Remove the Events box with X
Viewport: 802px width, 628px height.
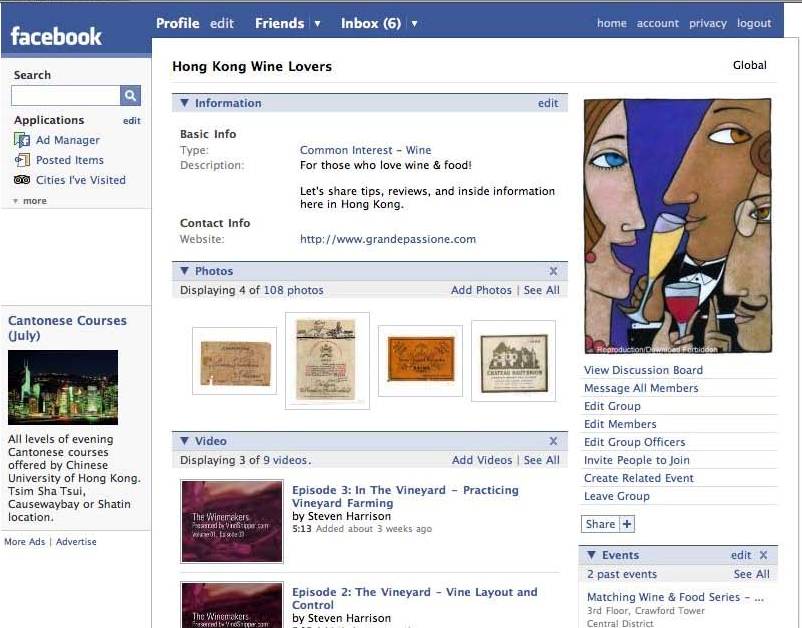click(763, 555)
